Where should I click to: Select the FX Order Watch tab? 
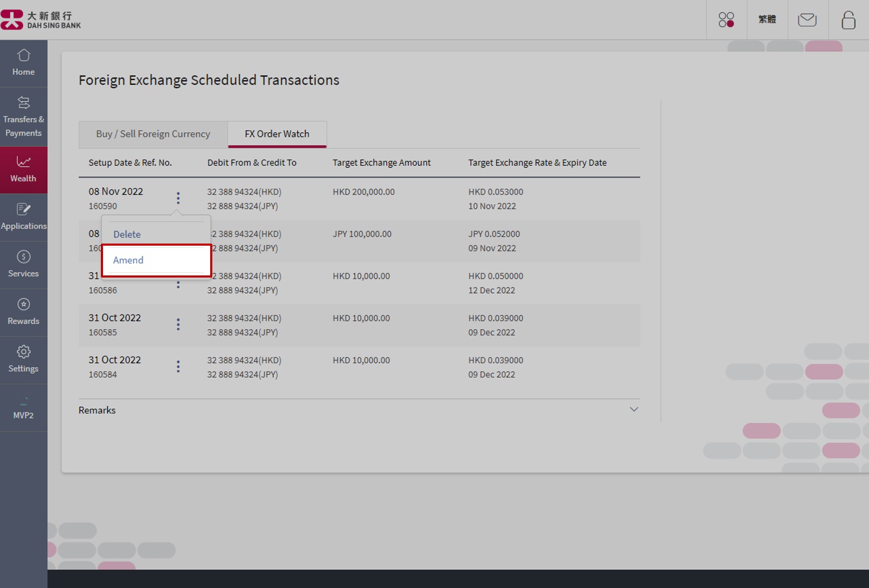tap(277, 134)
